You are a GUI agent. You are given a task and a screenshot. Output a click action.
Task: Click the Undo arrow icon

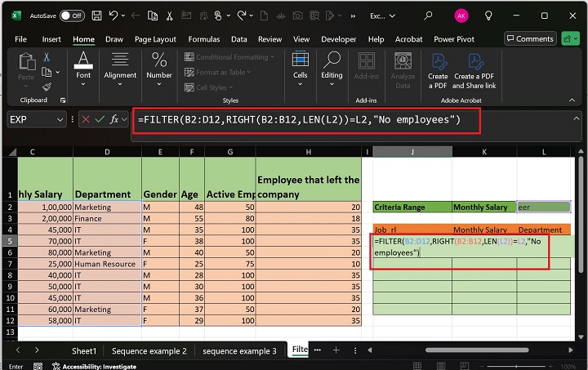114,16
